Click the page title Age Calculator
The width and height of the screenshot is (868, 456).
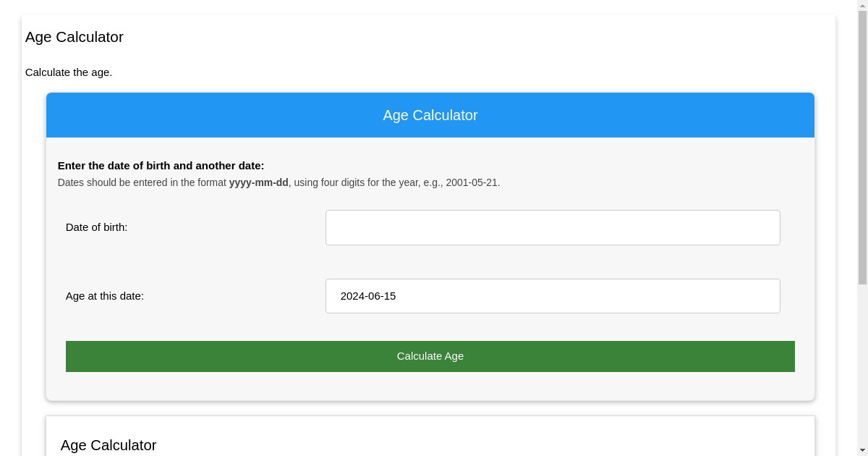pyautogui.click(x=74, y=37)
